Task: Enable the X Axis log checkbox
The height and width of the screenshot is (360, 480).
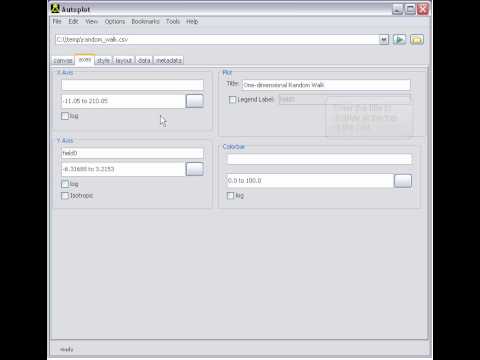Action: (65, 116)
